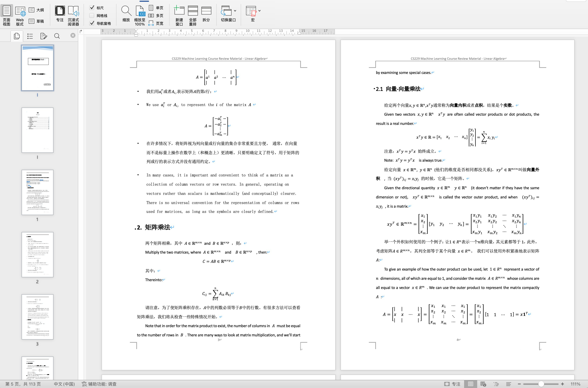Select the page 2 thumbnail
588x388 pixels.
point(37,255)
